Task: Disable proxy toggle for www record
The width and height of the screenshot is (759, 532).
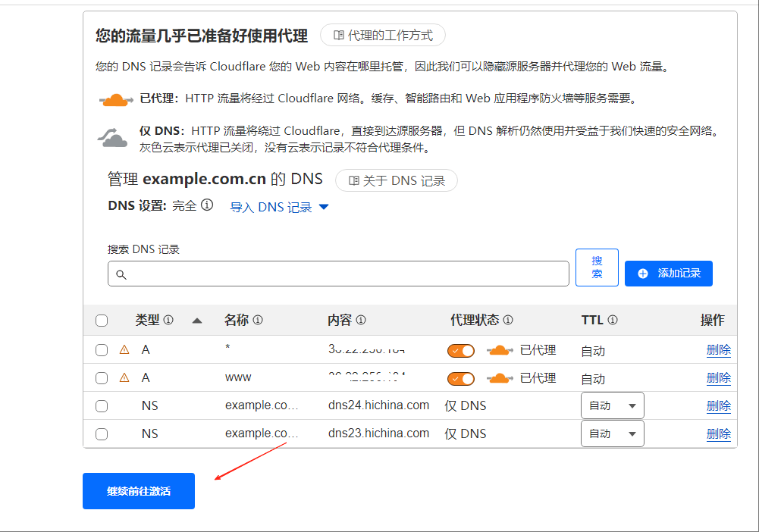Action: 461,378
